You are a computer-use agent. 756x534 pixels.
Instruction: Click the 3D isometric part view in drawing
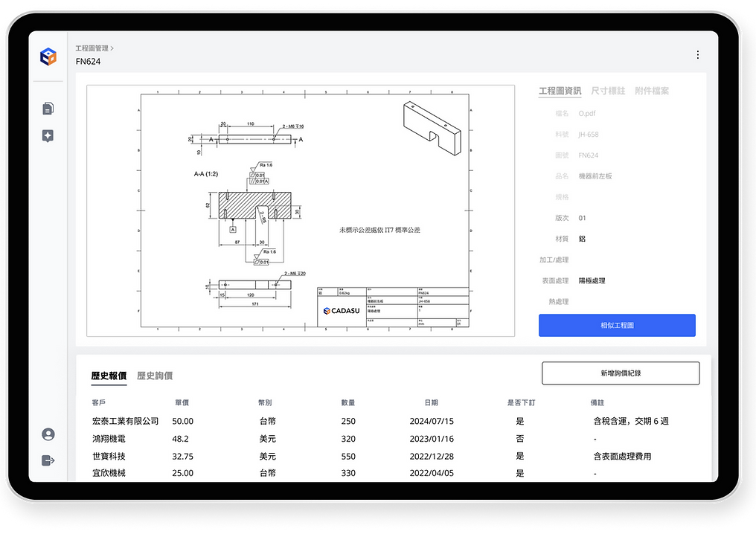pyautogui.click(x=432, y=128)
